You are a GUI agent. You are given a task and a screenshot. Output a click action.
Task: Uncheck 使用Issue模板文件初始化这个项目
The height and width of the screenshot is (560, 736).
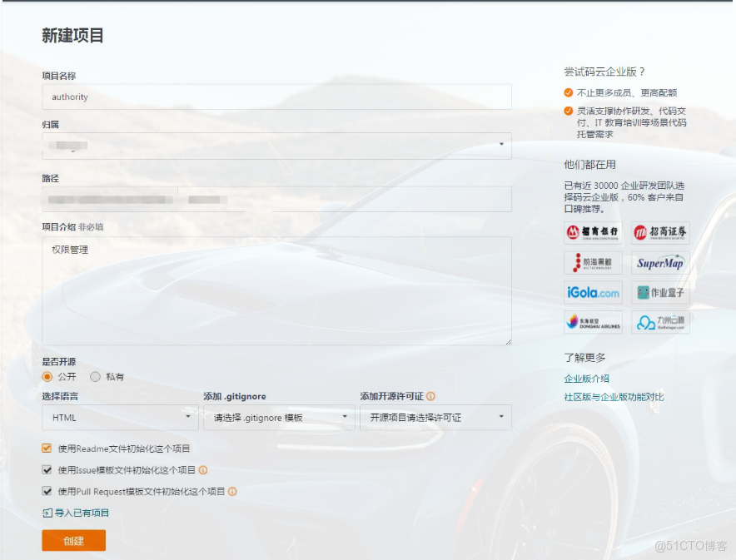coord(46,470)
